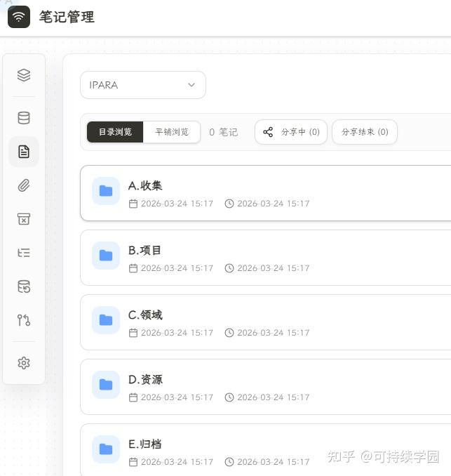Open the B.项目 folder card

tap(265, 258)
